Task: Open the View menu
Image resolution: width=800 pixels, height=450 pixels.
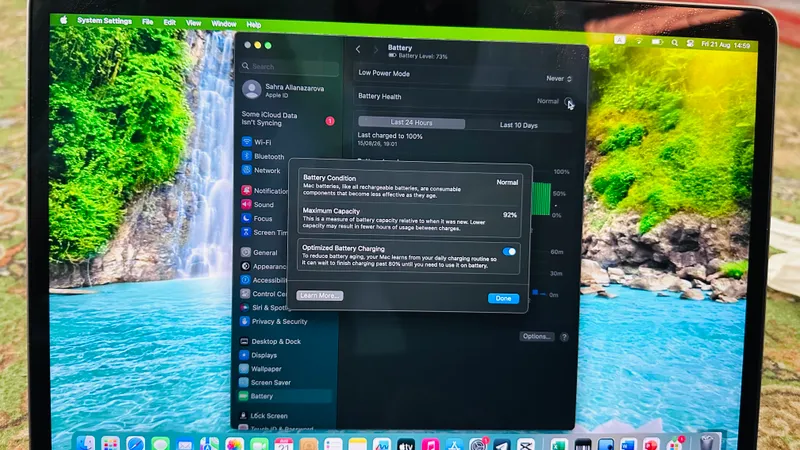Action: pos(193,23)
